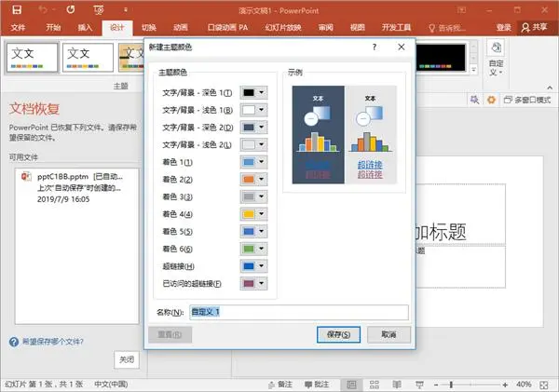Click the 希望保存哪个文件 help link
This screenshot has height=392, width=559.
click(53, 342)
